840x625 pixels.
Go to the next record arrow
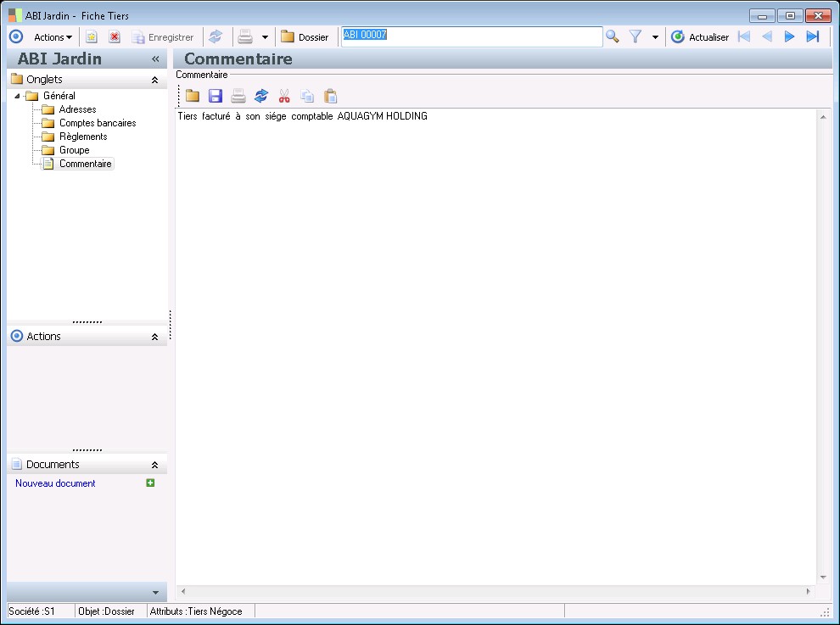(x=789, y=36)
